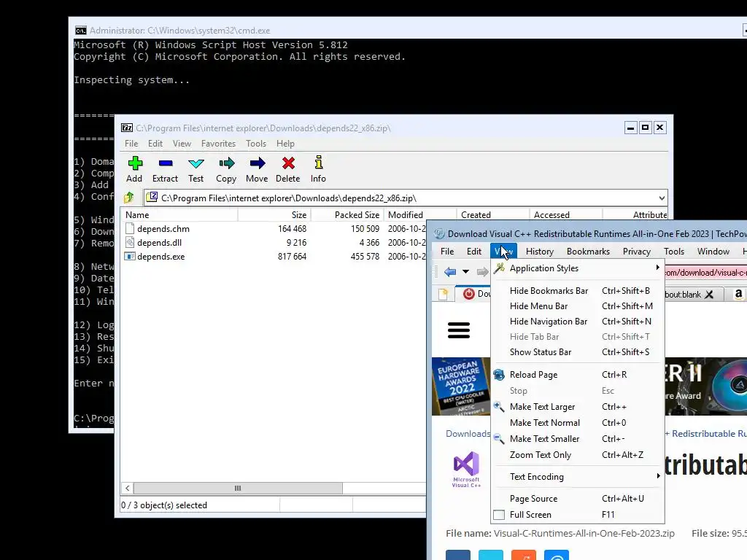The width and height of the screenshot is (747, 560).
Task: Open the browser Tools menu
Action: point(673,251)
